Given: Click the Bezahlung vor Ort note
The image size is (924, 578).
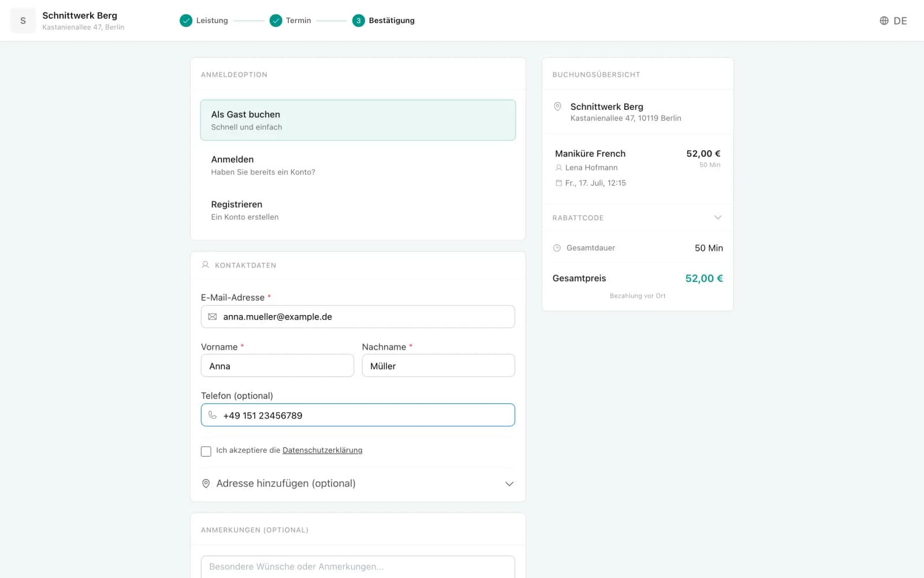Looking at the screenshot, I should pyautogui.click(x=638, y=296).
